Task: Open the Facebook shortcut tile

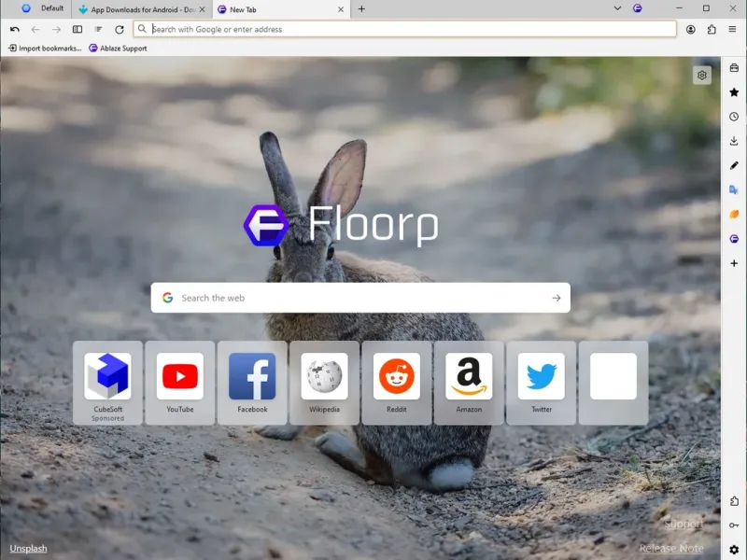Action: pyautogui.click(x=252, y=383)
